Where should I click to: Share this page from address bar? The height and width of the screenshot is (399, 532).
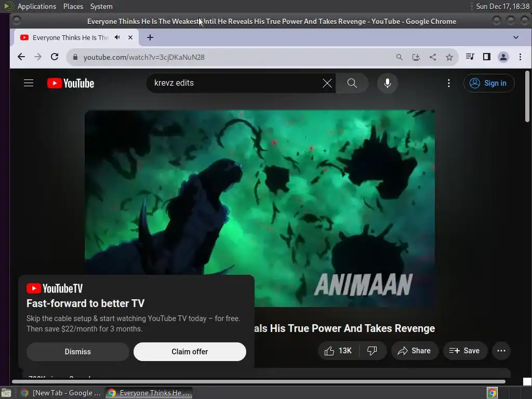pos(433,57)
